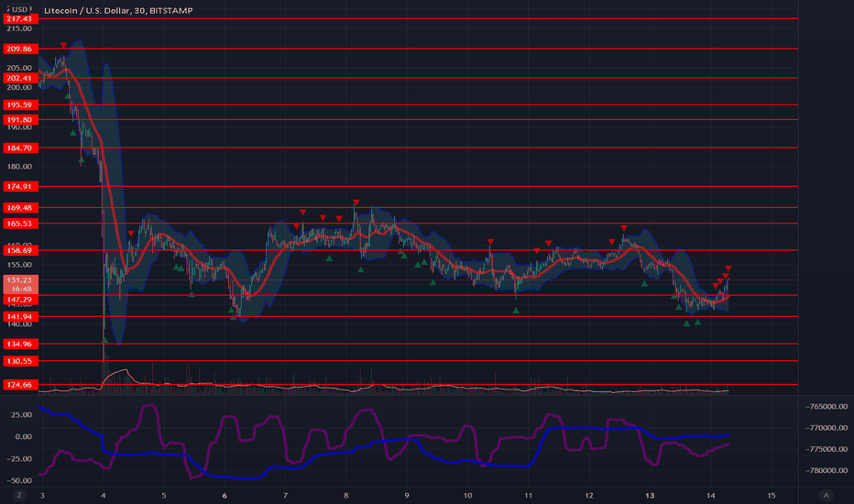Image resolution: width=854 pixels, height=504 pixels.
Task: Click the Z timezone button
Action: [x=19, y=495]
